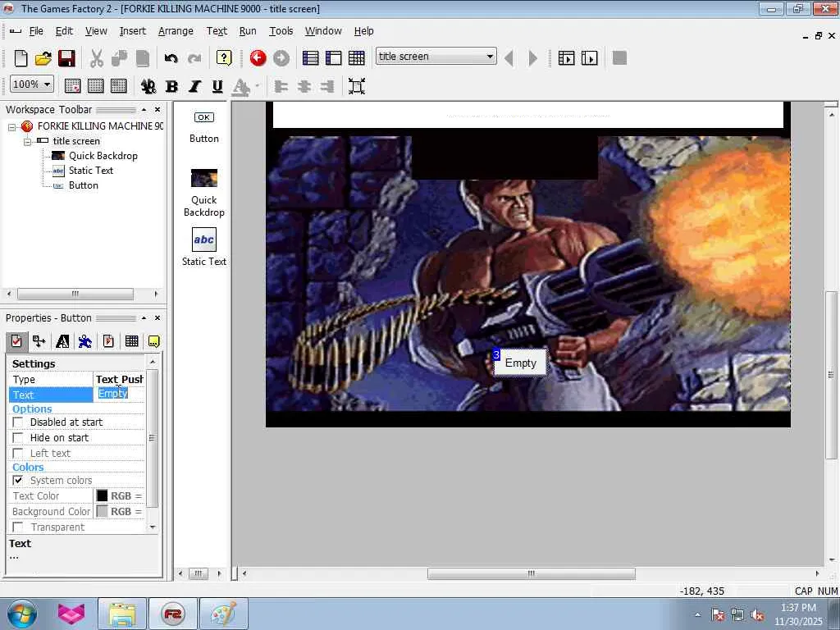Viewport: 840px width, 630px height.
Task: Open the Help contents icon
Action: (x=224, y=58)
